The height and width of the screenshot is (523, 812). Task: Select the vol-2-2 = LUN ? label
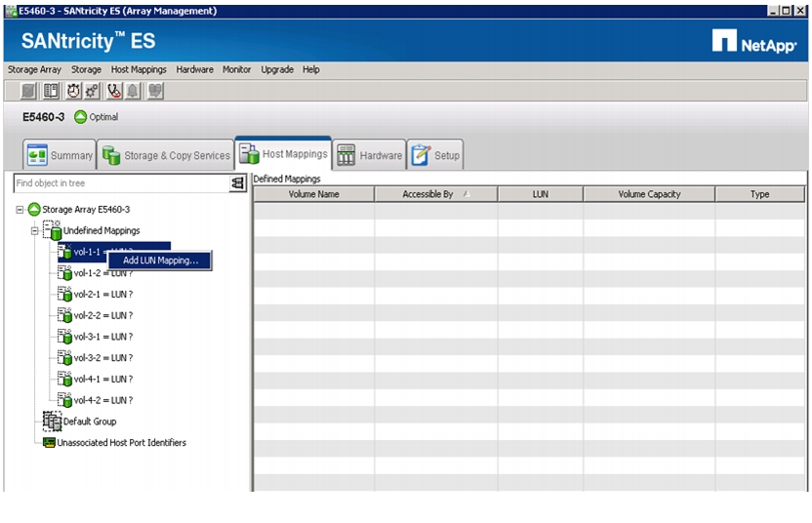103,315
